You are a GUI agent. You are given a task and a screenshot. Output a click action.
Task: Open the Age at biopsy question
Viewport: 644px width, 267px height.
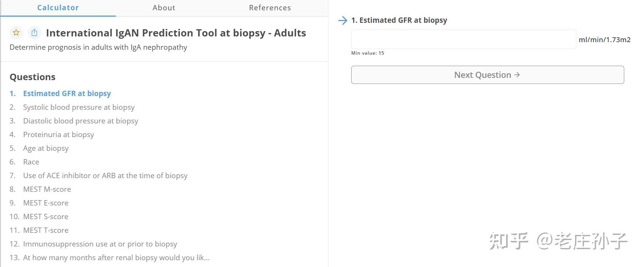46,148
